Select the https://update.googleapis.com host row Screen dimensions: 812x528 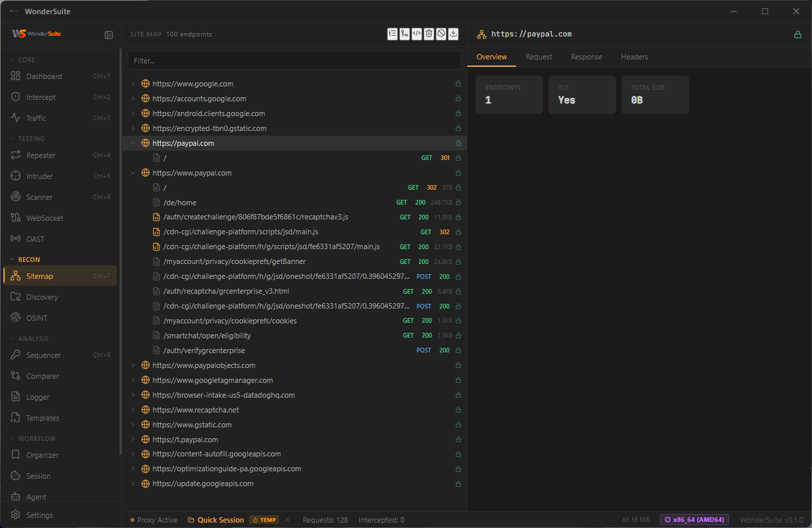tap(295, 483)
